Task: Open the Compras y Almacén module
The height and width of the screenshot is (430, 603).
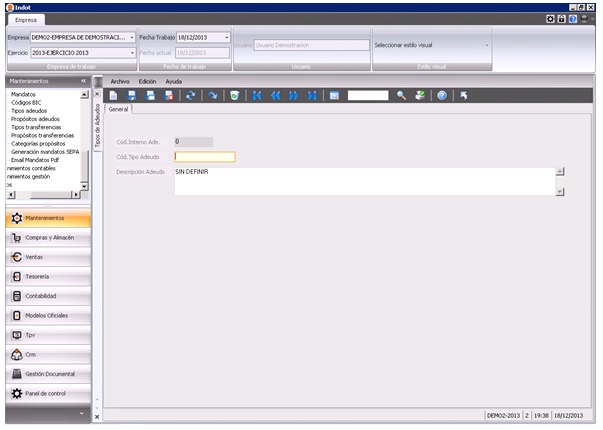Action: (50, 238)
